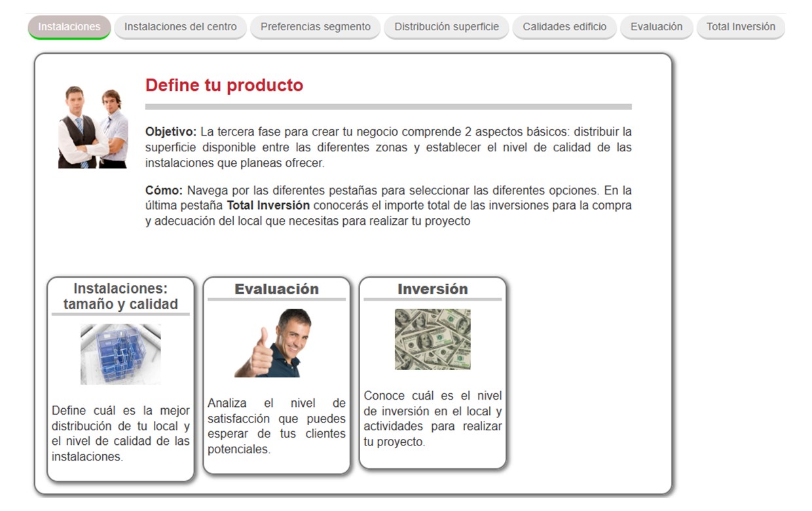Click the 'Instalaciones: tamaño y calidad' card title
812x511 pixels.
[120, 296]
